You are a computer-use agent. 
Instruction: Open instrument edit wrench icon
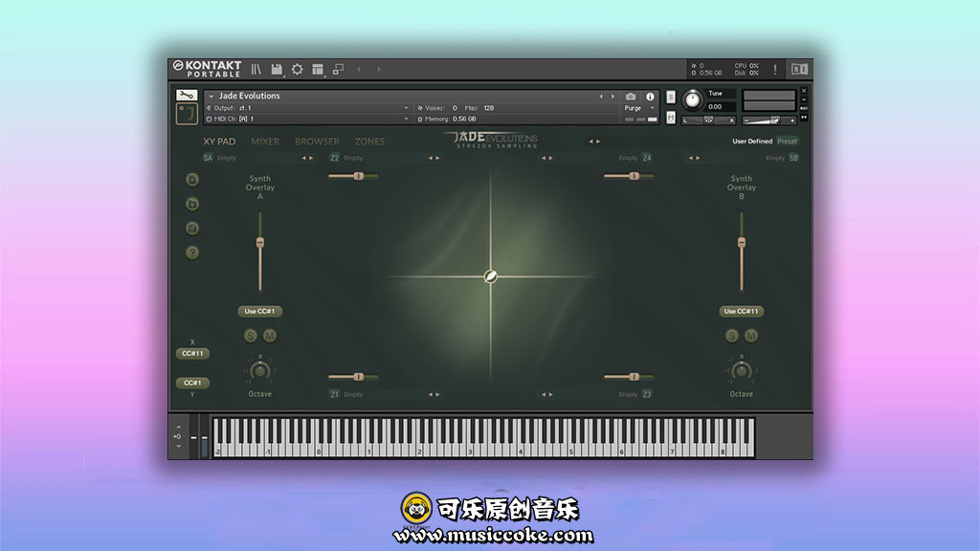187,95
